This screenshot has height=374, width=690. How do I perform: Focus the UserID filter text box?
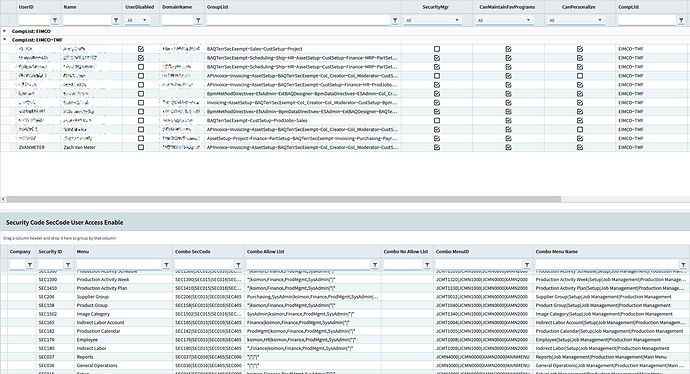tap(34, 20)
